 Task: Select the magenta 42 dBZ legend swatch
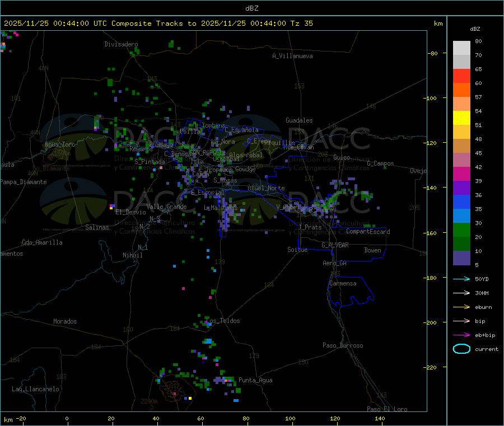(x=461, y=174)
